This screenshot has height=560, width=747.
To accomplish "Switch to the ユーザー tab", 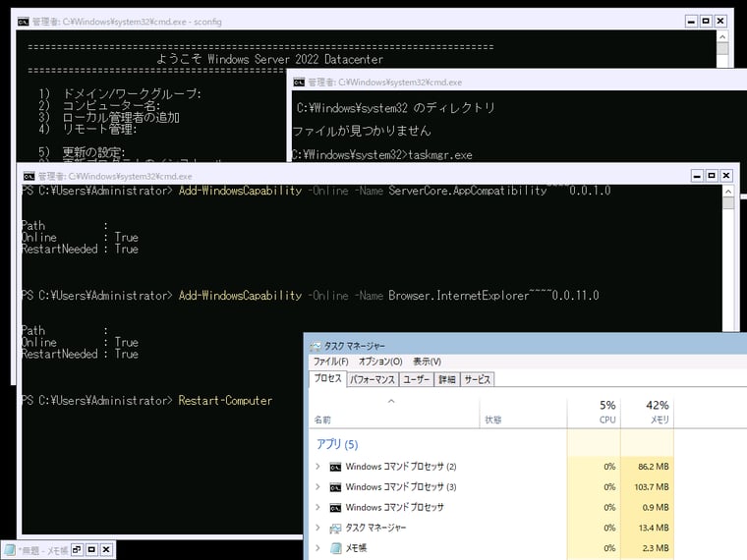I will pyautogui.click(x=416, y=379).
